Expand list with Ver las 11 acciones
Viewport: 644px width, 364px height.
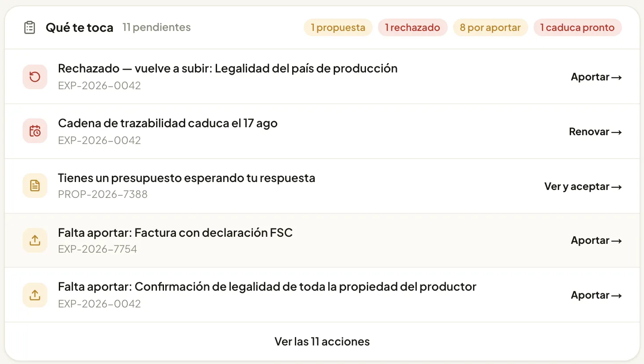(322, 341)
